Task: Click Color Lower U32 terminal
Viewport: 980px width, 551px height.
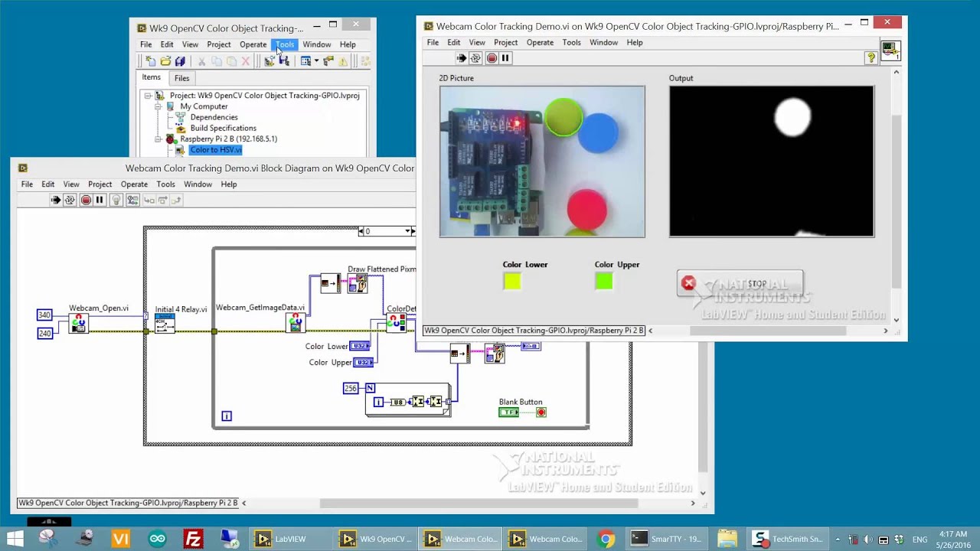Action: tap(360, 346)
